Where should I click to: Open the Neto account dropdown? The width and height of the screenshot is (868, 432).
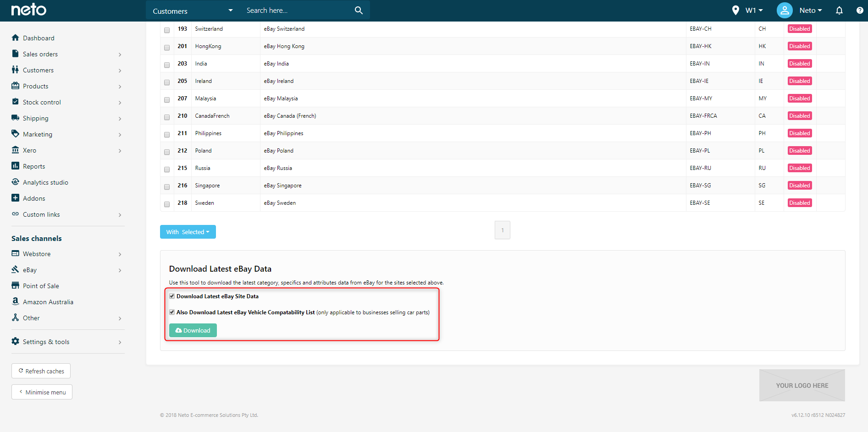(x=810, y=10)
